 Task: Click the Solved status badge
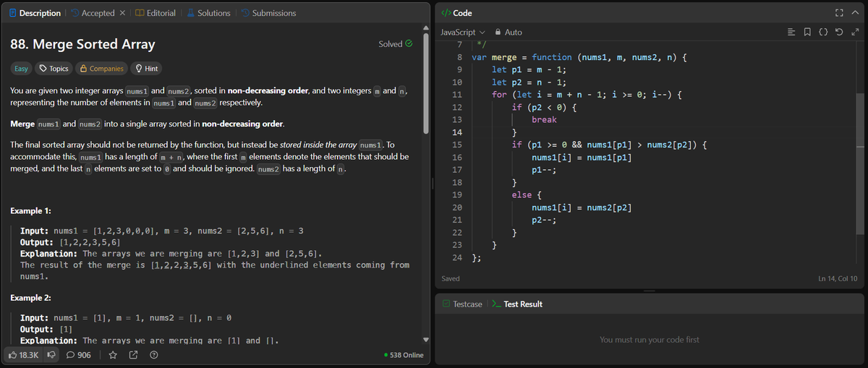(396, 44)
